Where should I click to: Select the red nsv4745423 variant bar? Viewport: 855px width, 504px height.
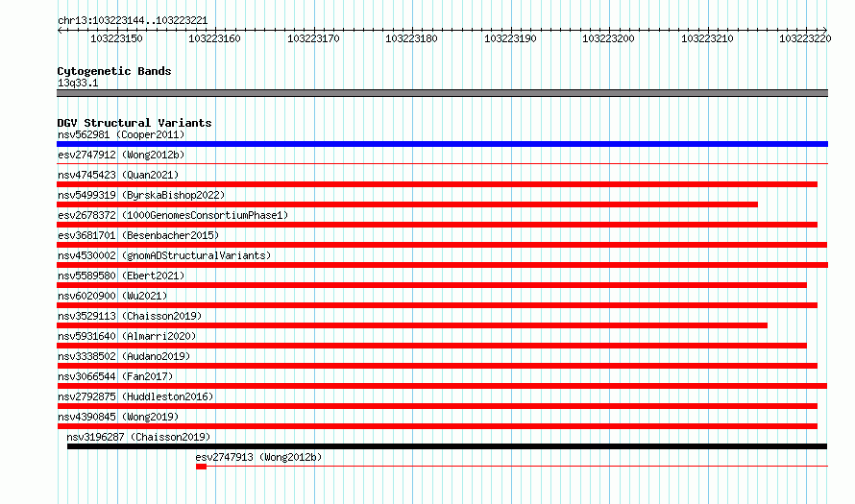(437, 184)
